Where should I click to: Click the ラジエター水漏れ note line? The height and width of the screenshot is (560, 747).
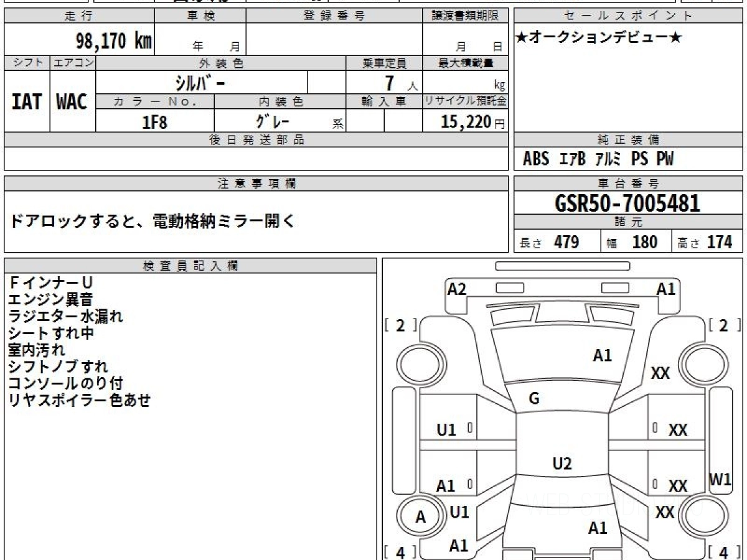tap(66, 316)
